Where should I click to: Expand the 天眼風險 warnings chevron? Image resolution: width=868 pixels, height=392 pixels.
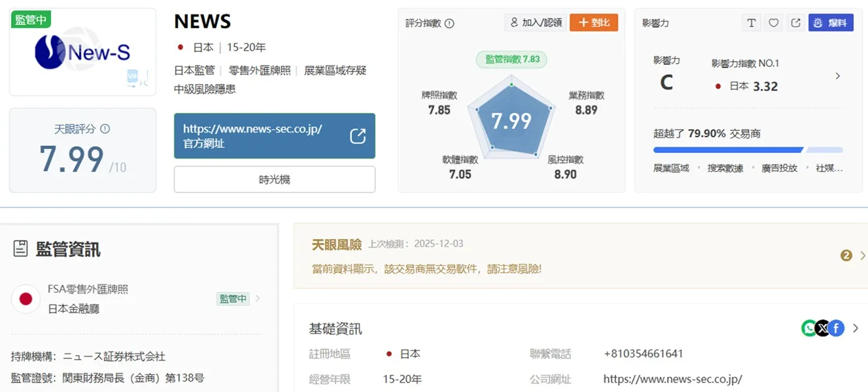click(x=862, y=255)
